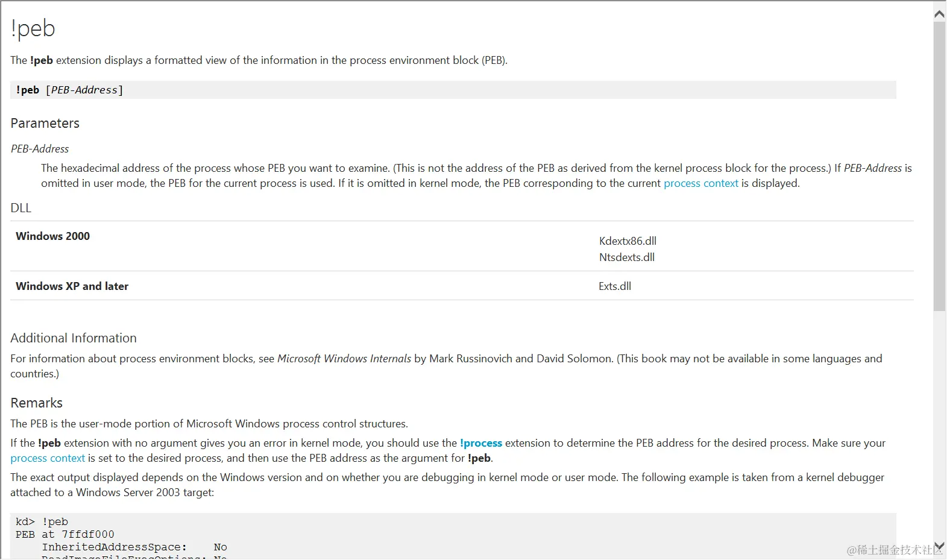Click the scrollbar down arrow
947x560 pixels.
pos(939,546)
